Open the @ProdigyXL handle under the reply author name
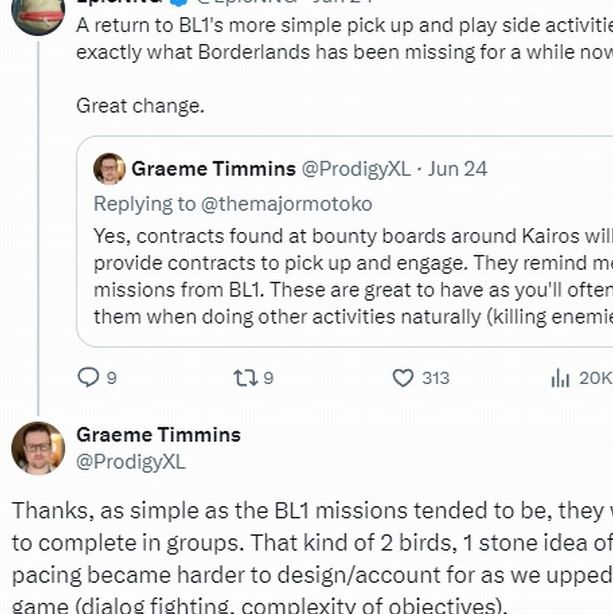Screen dimensions: 613x614 pos(131,462)
